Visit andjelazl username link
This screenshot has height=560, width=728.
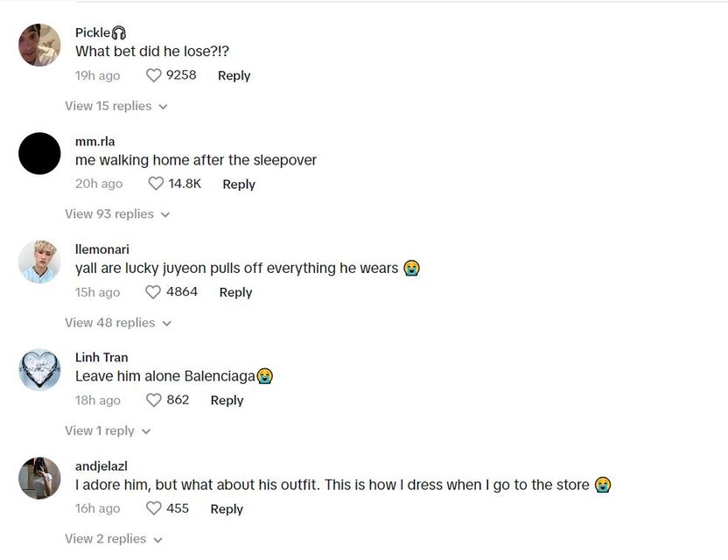pos(101,466)
